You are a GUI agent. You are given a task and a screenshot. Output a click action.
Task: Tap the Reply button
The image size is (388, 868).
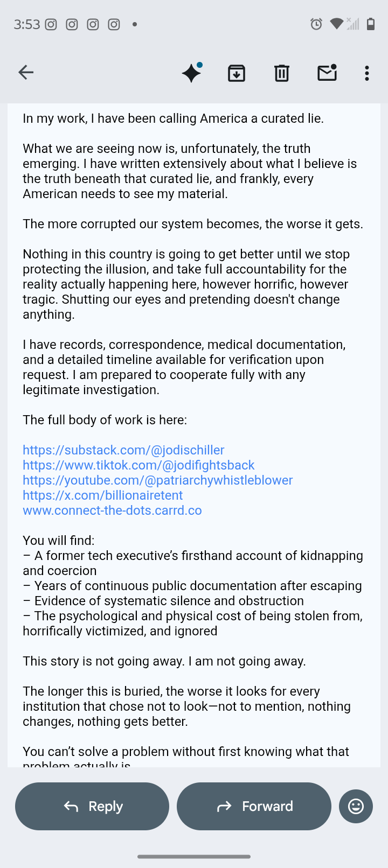pyautogui.click(x=92, y=806)
